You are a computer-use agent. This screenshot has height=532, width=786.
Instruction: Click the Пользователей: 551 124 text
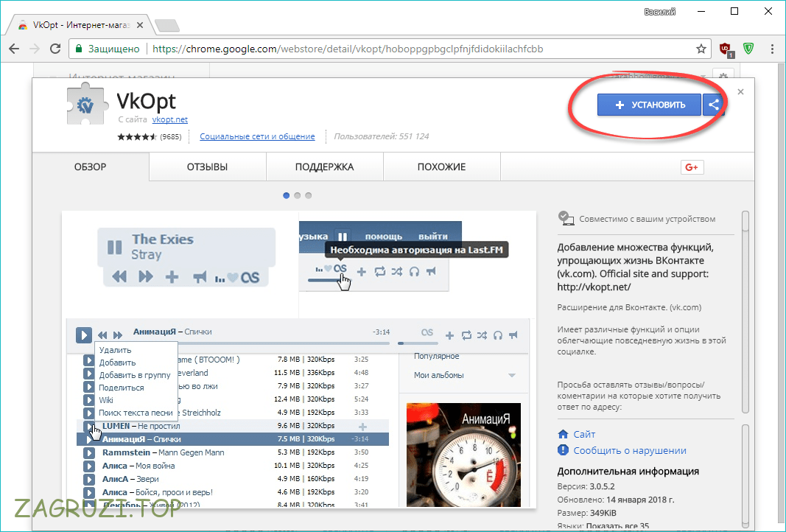[382, 136]
